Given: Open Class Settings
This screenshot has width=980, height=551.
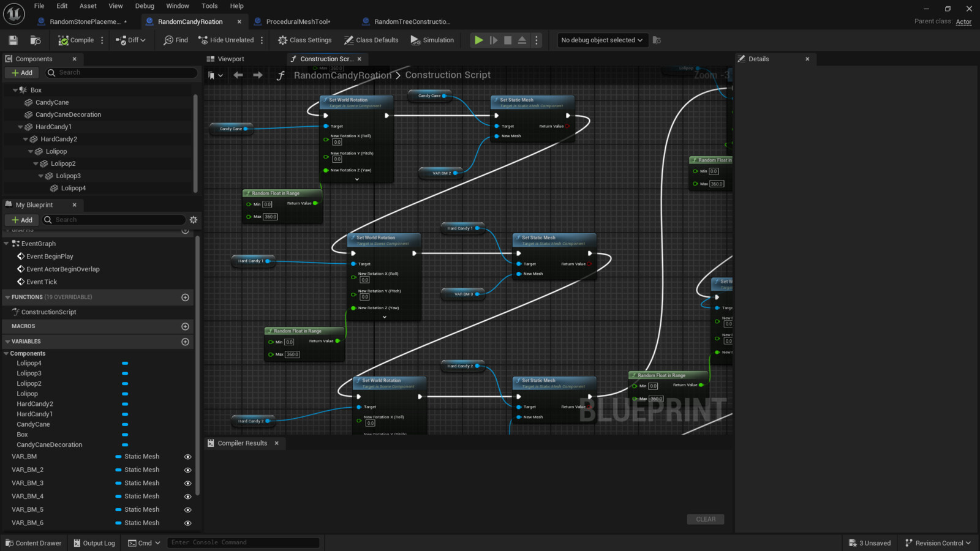Looking at the screenshot, I should click(304, 40).
